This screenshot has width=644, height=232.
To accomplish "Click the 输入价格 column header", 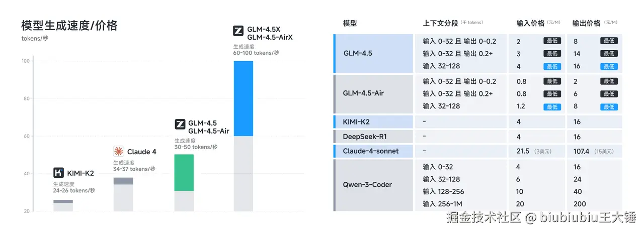I will (x=530, y=23).
